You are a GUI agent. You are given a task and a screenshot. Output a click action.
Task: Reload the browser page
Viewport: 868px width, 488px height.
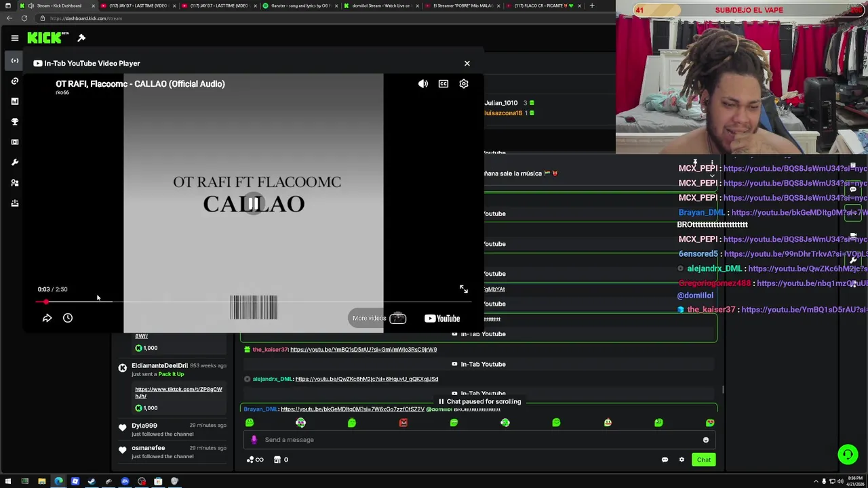pos(24,18)
